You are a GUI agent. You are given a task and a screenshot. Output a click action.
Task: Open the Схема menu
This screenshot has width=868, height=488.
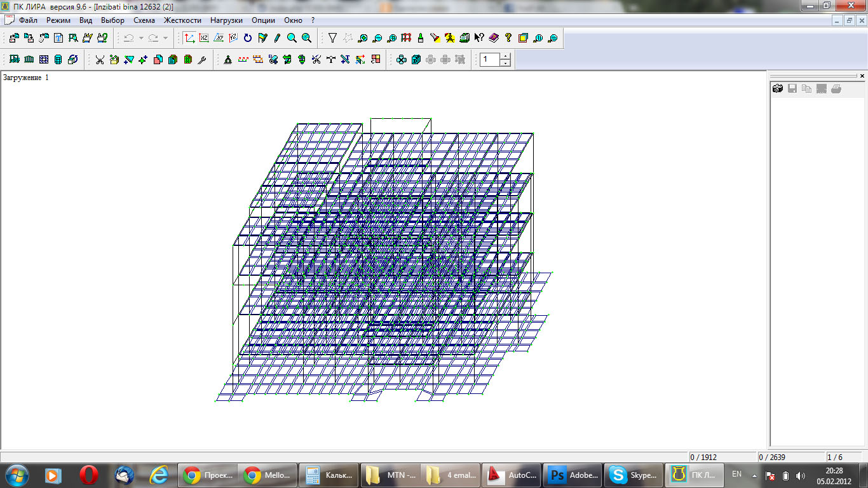point(144,20)
